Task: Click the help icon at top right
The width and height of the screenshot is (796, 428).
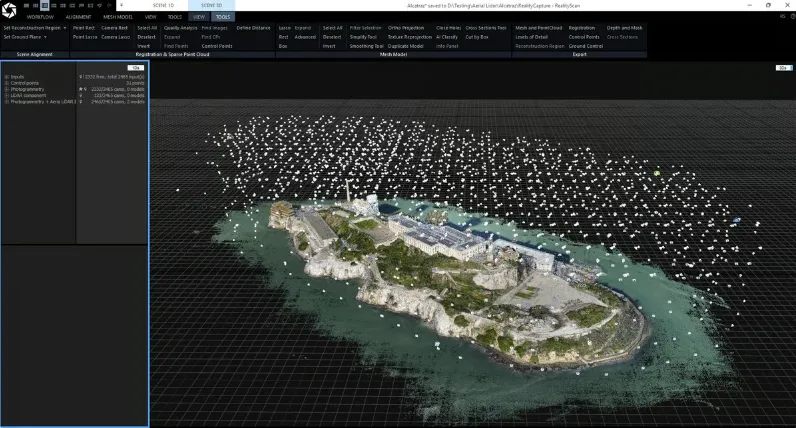Action: 792,17
